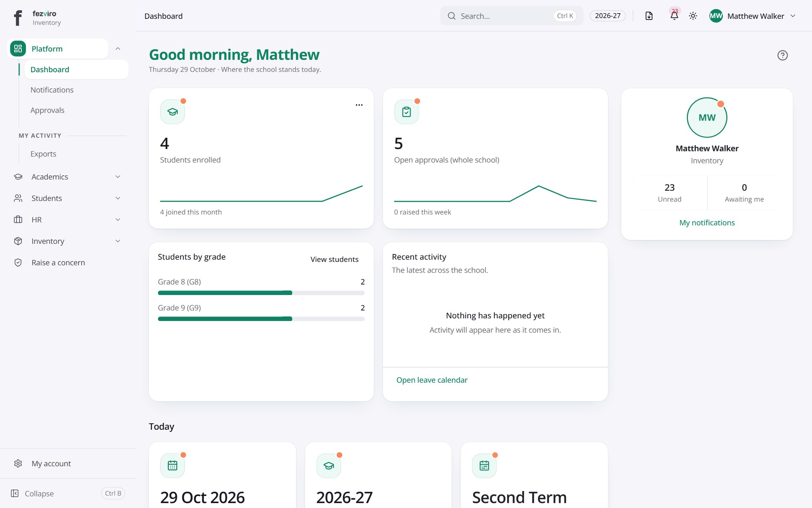Click the Grade 9 (G9) progress bar
This screenshot has height=508, width=812.
click(261, 319)
